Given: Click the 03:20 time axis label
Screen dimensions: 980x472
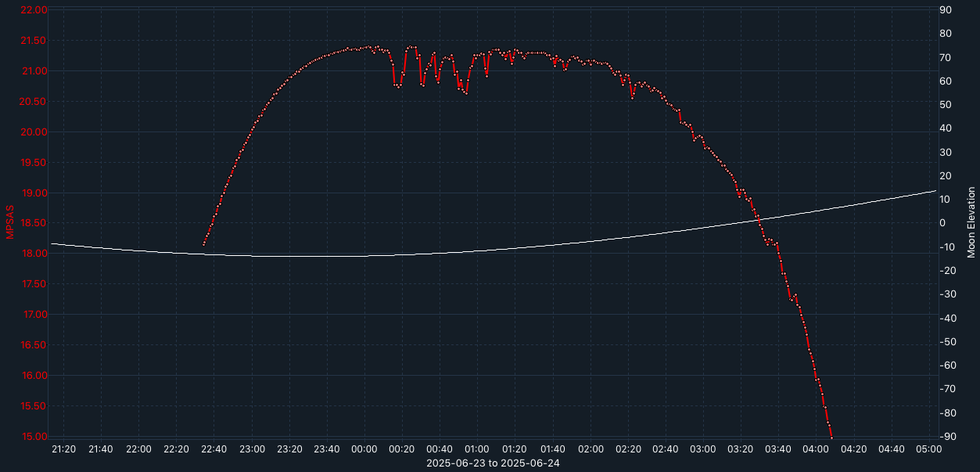Looking at the screenshot, I should [x=741, y=449].
